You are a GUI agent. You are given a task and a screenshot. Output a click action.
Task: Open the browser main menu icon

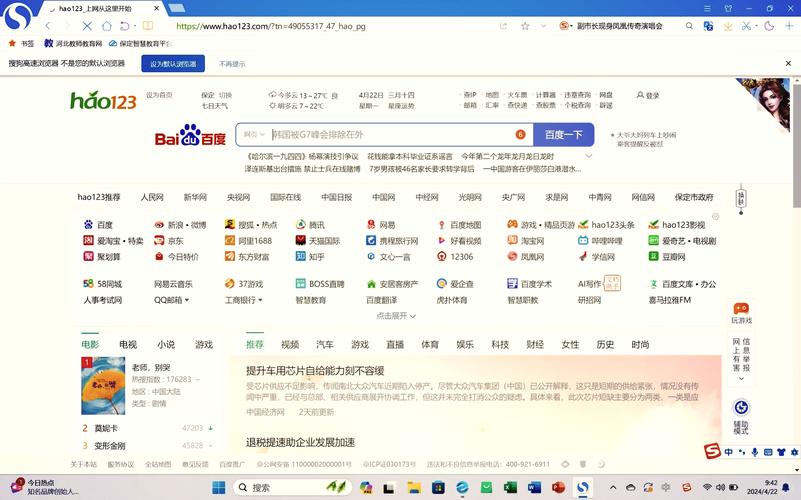coord(707,8)
